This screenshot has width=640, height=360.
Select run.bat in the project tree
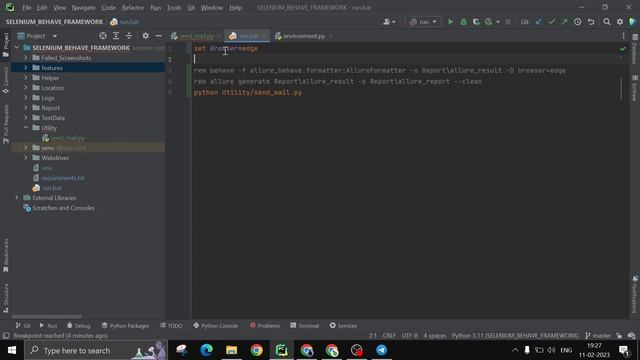click(x=51, y=188)
